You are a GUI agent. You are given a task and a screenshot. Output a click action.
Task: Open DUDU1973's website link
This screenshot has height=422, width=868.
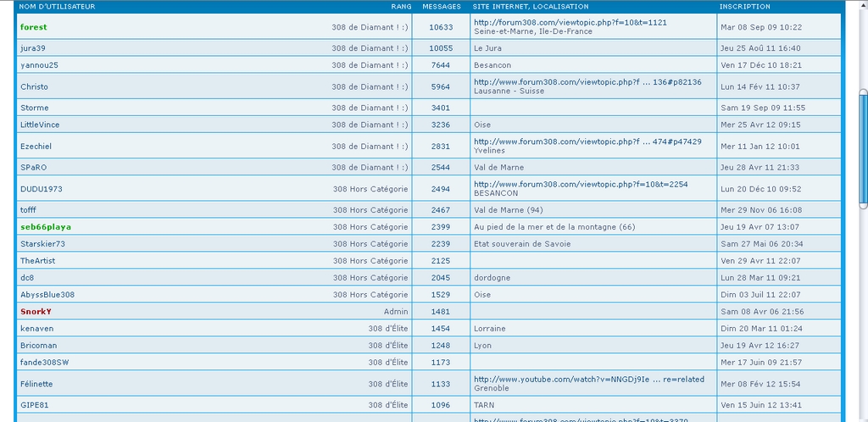[x=581, y=183]
